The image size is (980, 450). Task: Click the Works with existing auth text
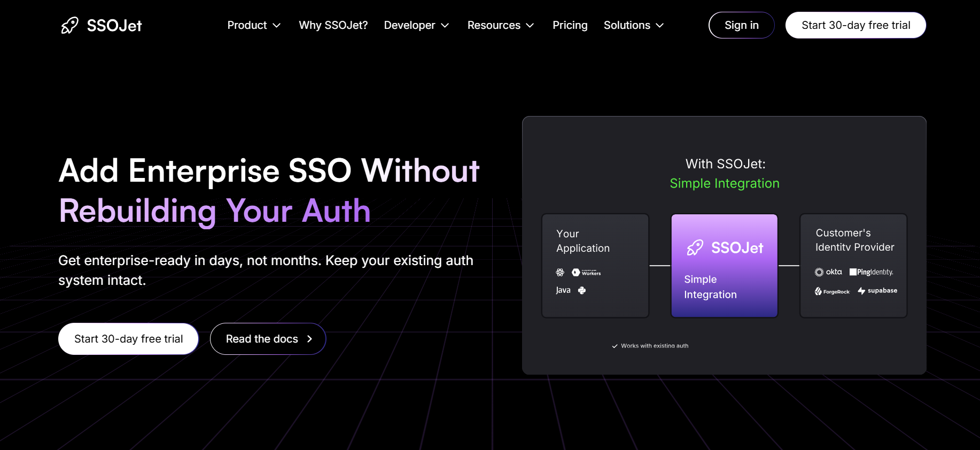click(655, 346)
